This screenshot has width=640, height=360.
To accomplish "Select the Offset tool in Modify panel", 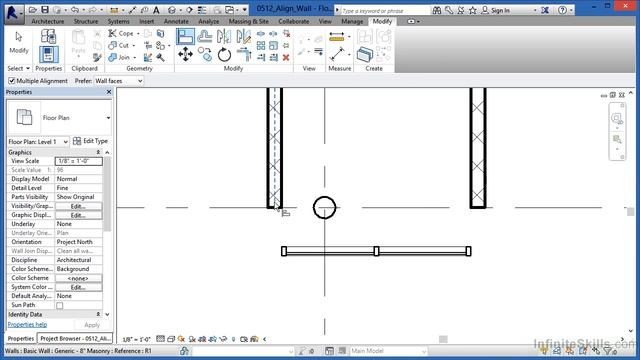I will click(204, 37).
